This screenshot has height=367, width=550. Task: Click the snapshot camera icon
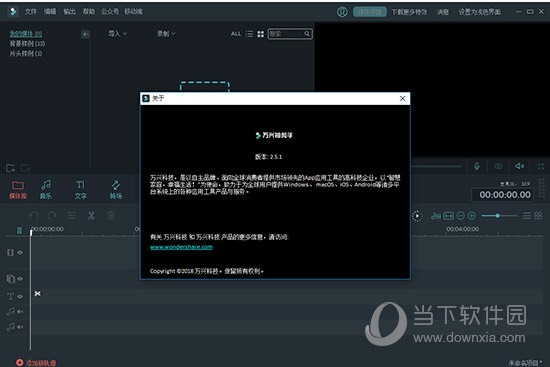[498, 166]
